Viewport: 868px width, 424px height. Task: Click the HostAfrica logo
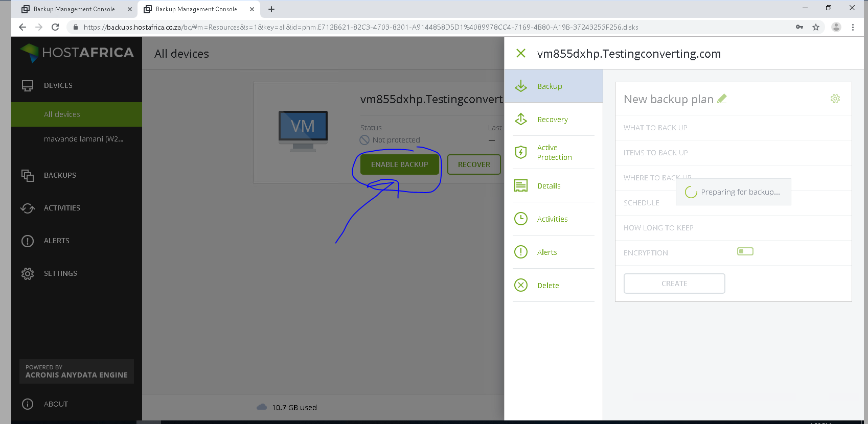tap(77, 53)
